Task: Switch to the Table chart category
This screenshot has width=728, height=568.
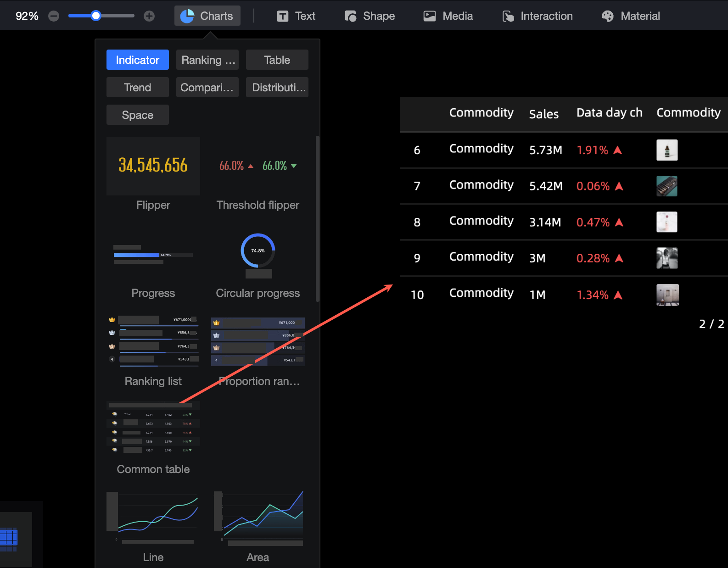Action: [277, 60]
